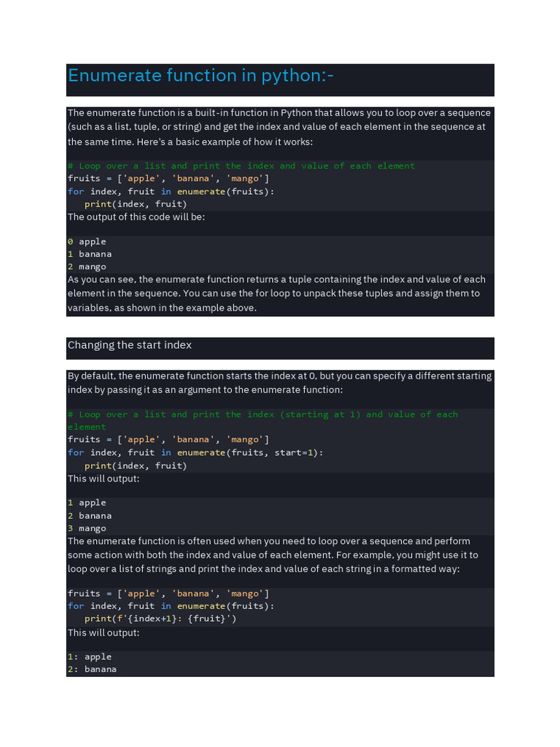
Task: Click the '1 banana' output line
Action: [90, 254]
